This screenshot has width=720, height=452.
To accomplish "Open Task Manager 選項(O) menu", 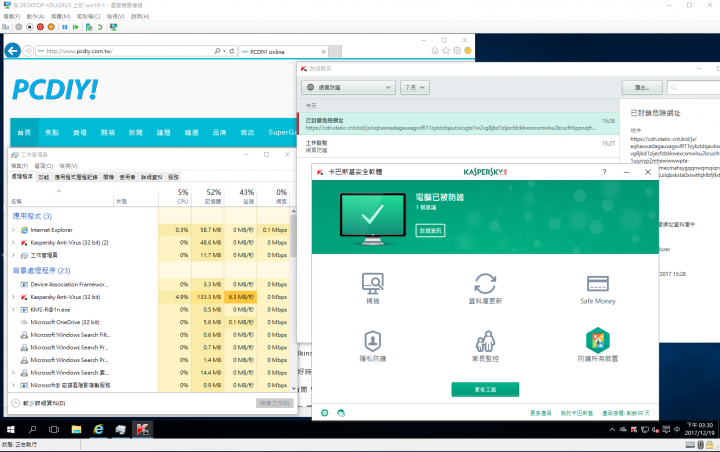I will coord(44,166).
